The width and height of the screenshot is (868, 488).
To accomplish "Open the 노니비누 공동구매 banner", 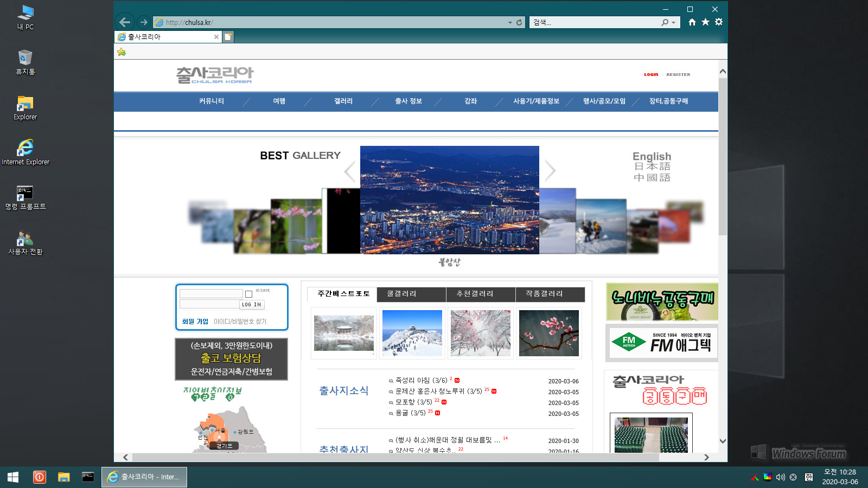I will [662, 301].
